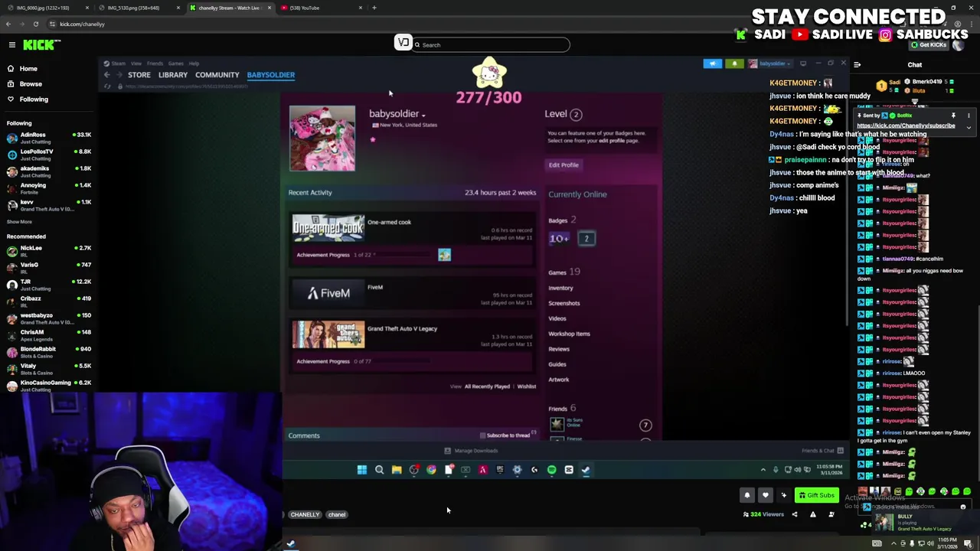Toggle follow heart button
The image size is (980, 551).
pyautogui.click(x=765, y=496)
